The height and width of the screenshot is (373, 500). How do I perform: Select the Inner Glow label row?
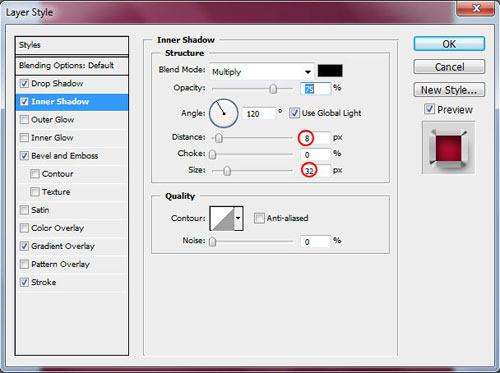[x=52, y=137]
